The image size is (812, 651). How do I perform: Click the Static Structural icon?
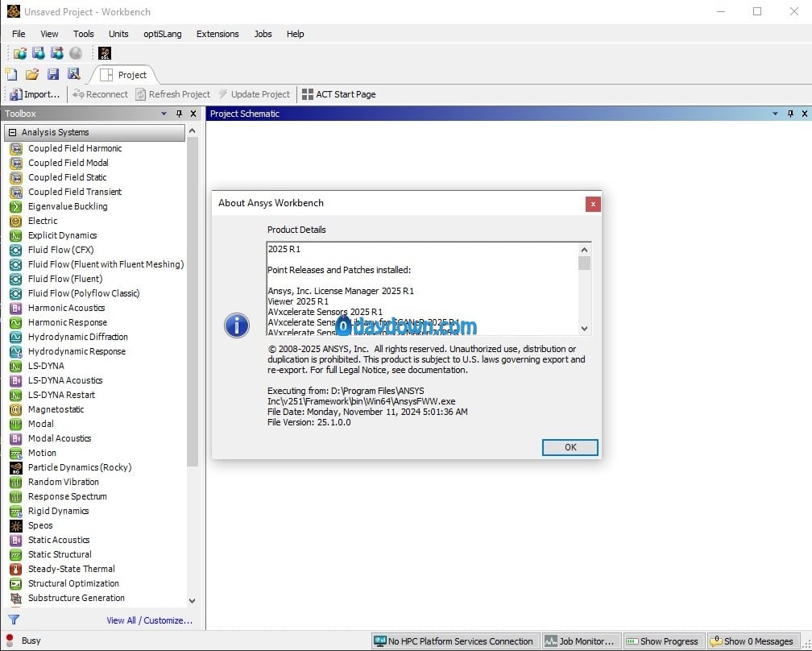pyautogui.click(x=16, y=554)
